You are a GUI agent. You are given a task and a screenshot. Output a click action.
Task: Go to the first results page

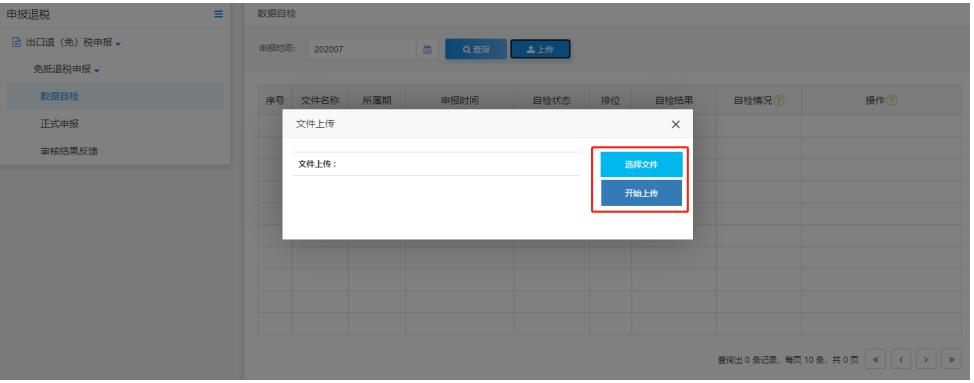point(875,359)
